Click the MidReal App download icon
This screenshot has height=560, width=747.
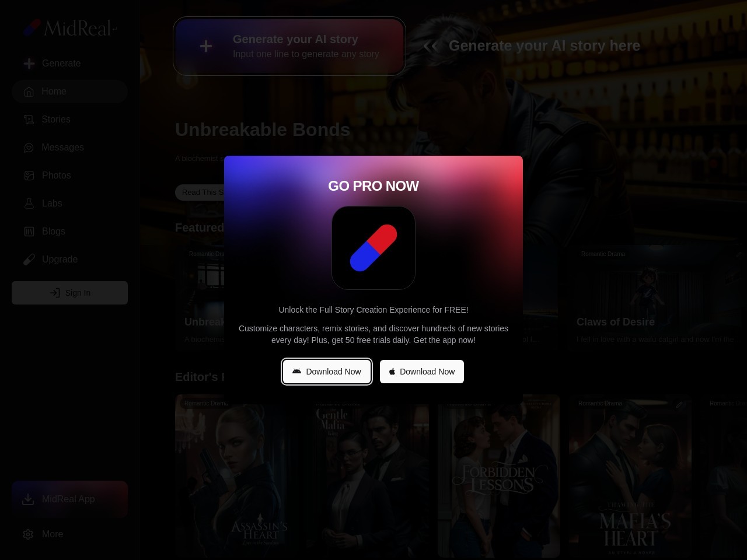pos(28,499)
